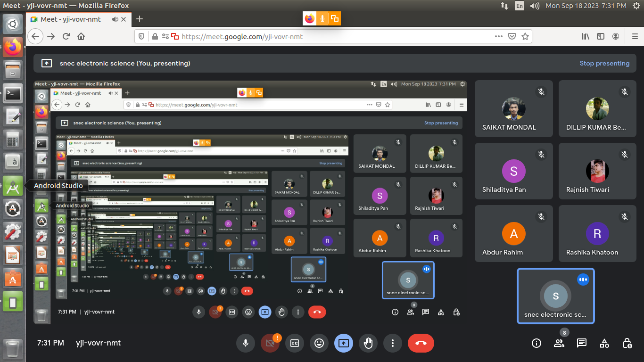Open Firefox account icon
The height and width of the screenshot is (362, 644).
pos(616,36)
